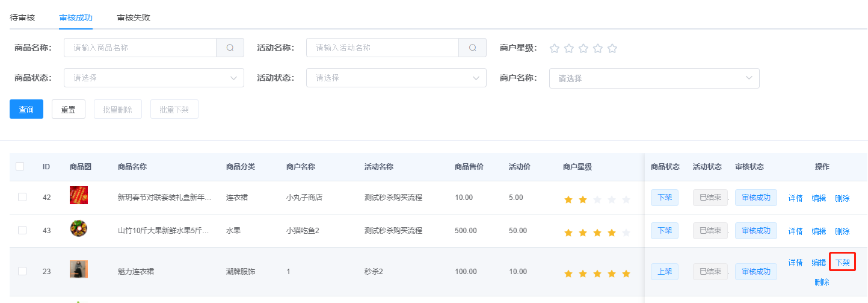Select the first star in 商户星级 filter
The width and height of the screenshot is (868, 303).
(x=555, y=48)
